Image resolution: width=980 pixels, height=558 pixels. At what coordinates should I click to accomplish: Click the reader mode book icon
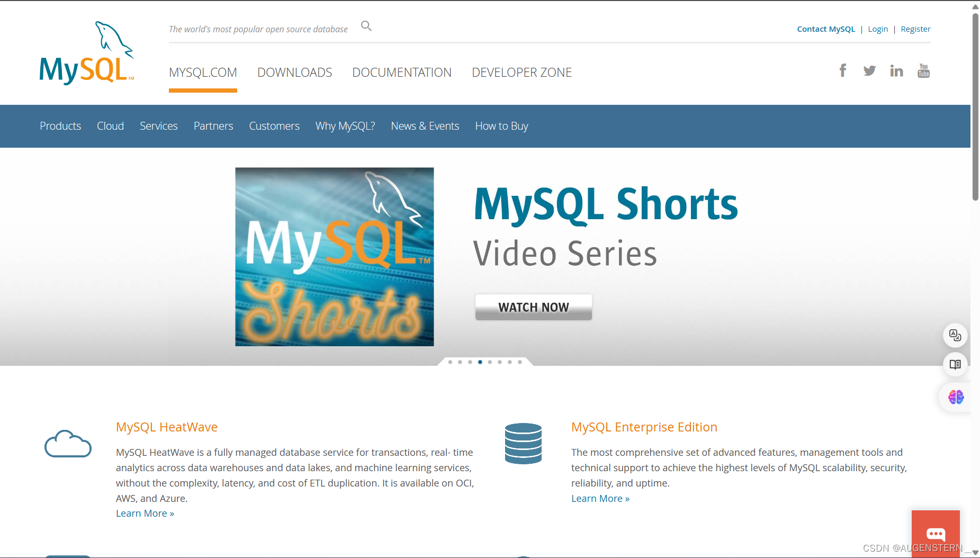[x=955, y=364]
